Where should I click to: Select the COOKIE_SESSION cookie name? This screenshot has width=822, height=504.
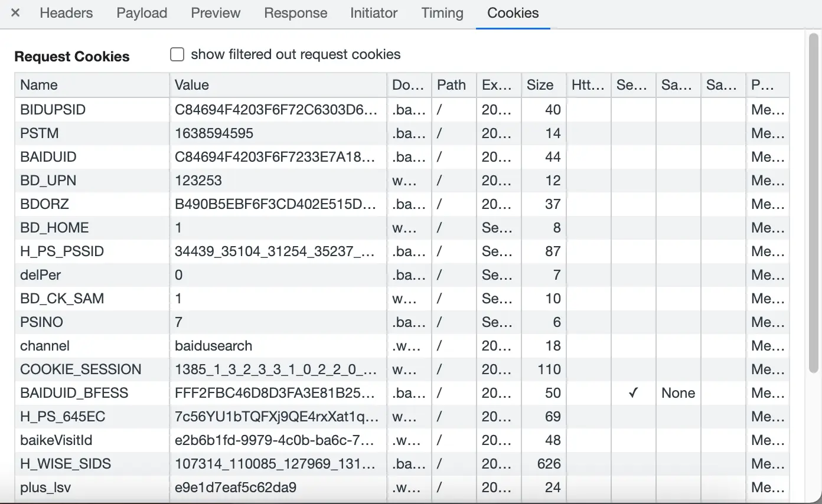click(81, 369)
